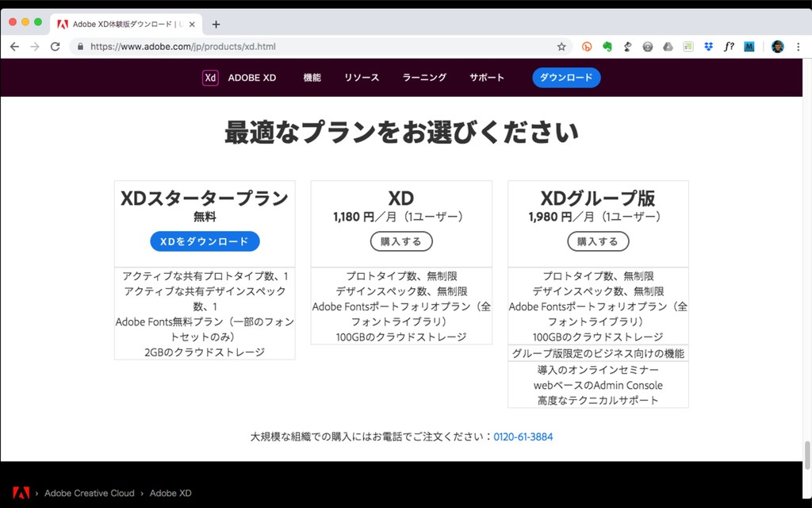Click the ダウンロード button in nav bar

566,78
